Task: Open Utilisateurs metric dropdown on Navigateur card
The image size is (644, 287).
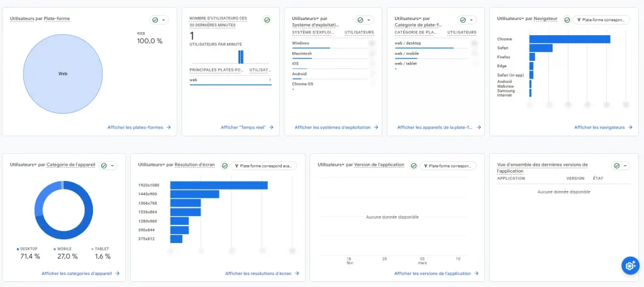Action: click(x=511, y=18)
